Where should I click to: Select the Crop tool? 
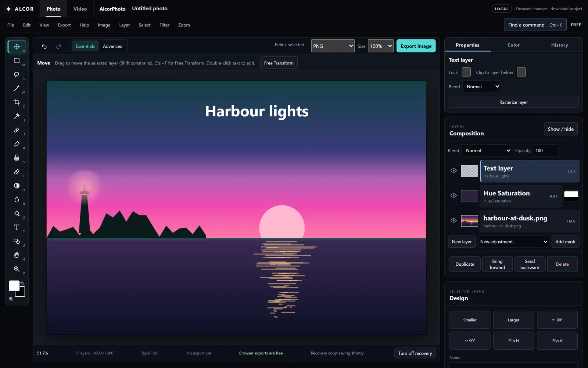coord(17,102)
